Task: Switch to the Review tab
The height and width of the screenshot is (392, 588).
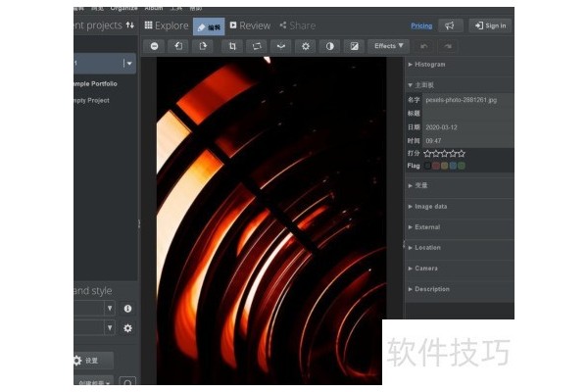Action: [x=249, y=25]
